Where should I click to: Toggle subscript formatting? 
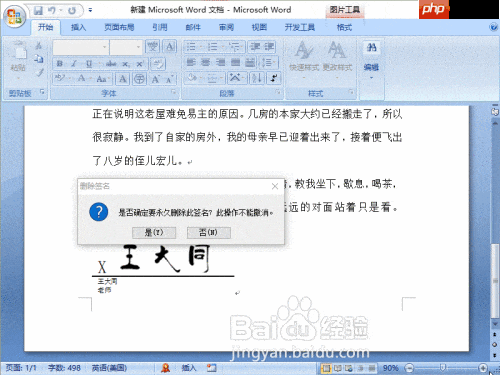tap(125, 64)
